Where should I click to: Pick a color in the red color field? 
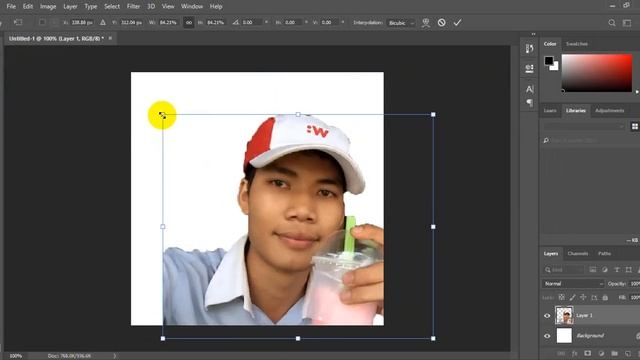(x=597, y=73)
